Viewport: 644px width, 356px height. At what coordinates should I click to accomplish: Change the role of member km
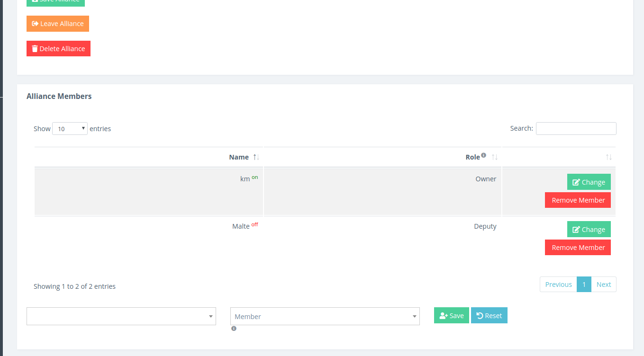(589, 182)
